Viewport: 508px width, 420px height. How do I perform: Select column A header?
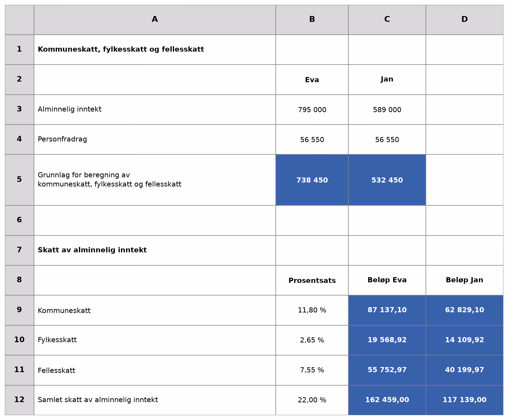click(155, 20)
